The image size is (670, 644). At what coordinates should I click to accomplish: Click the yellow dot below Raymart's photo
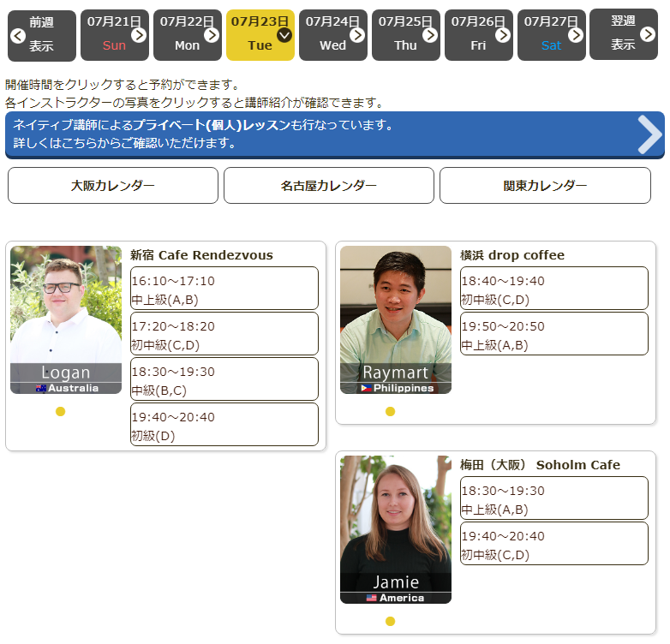390,412
